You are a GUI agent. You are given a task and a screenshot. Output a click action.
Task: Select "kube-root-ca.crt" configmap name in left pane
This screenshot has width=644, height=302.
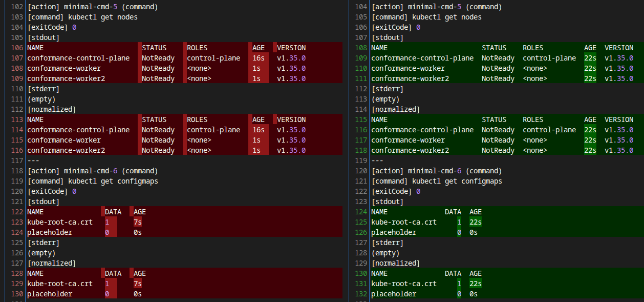[59, 222]
